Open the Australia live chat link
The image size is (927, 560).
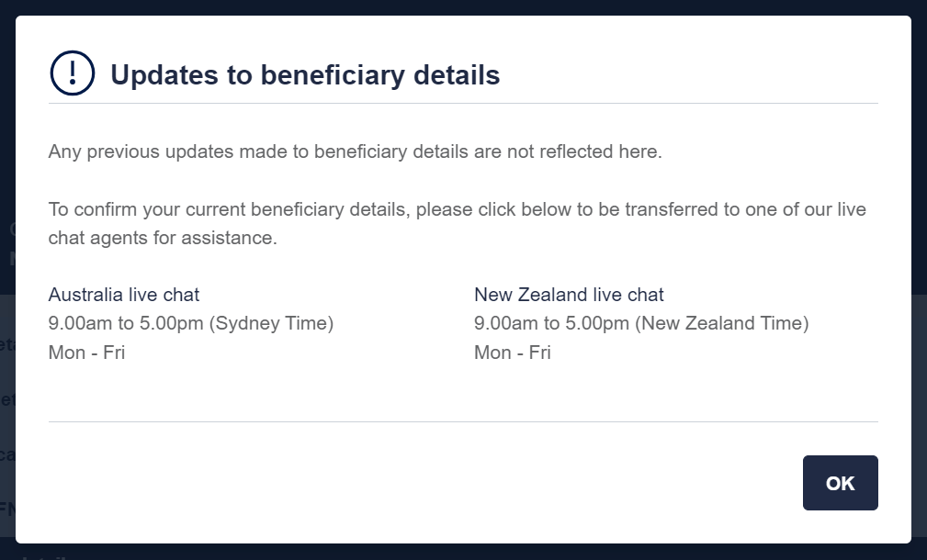pyautogui.click(x=123, y=294)
